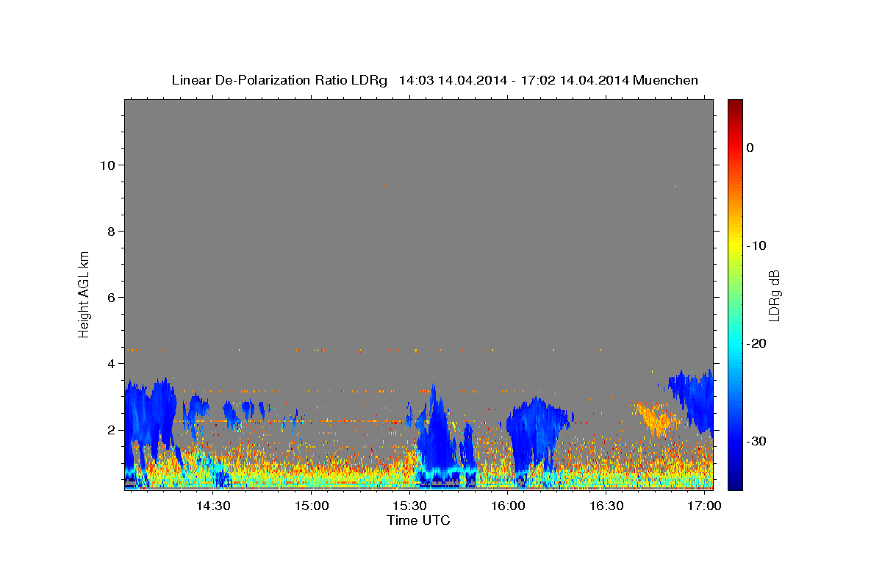Click the height tick label 6
This screenshot has width=882, height=588.
111,297
